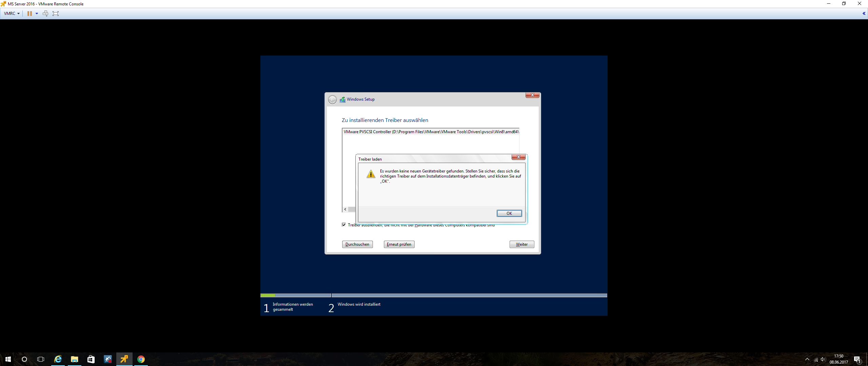Enter full screen mode icon

pyautogui.click(x=56, y=14)
